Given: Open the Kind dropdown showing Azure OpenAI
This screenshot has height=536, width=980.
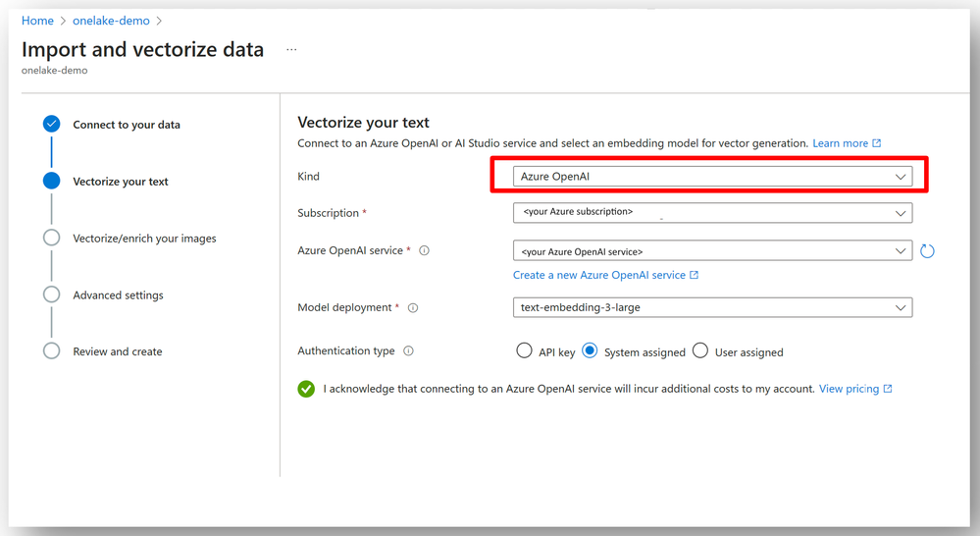Looking at the screenshot, I should [712, 177].
